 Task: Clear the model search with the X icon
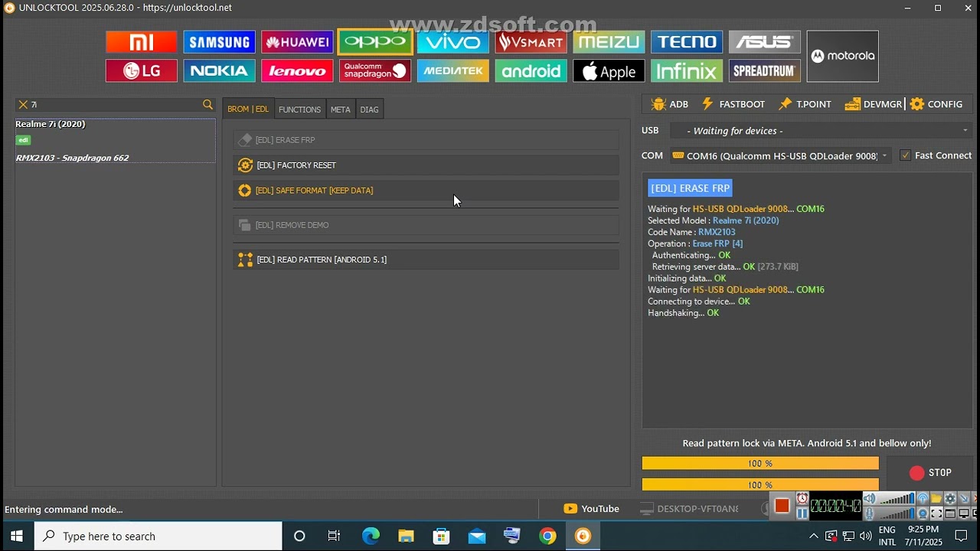pos(23,105)
